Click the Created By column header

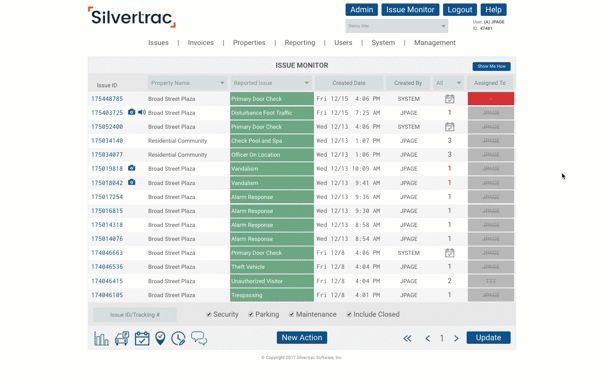coord(408,83)
